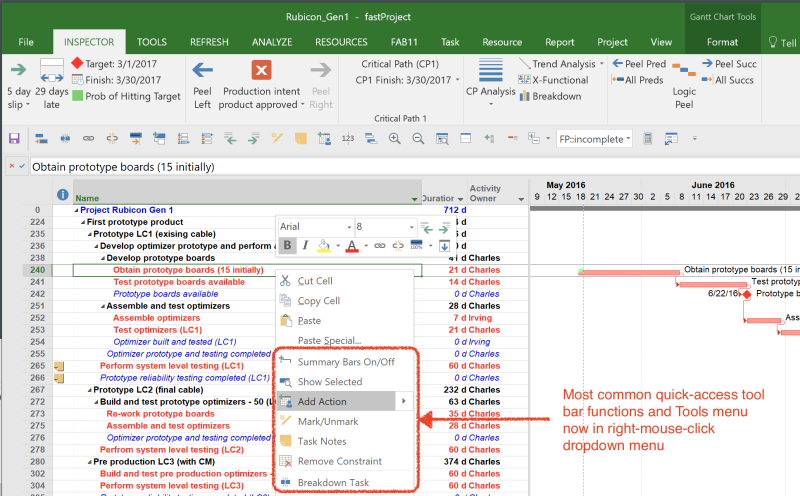Click the outdent green left arrow toolbar icon
The height and width of the screenshot is (496, 800).
point(230,138)
